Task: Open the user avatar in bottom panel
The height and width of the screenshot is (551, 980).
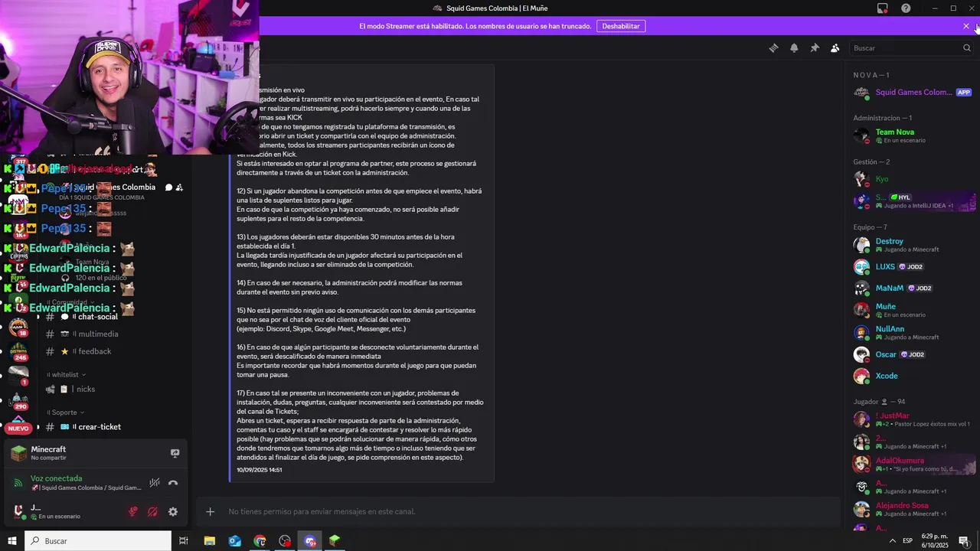Action: (x=18, y=511)
